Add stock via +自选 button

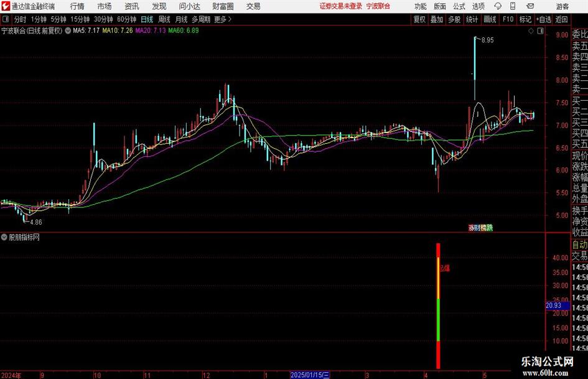pos(544,19)
